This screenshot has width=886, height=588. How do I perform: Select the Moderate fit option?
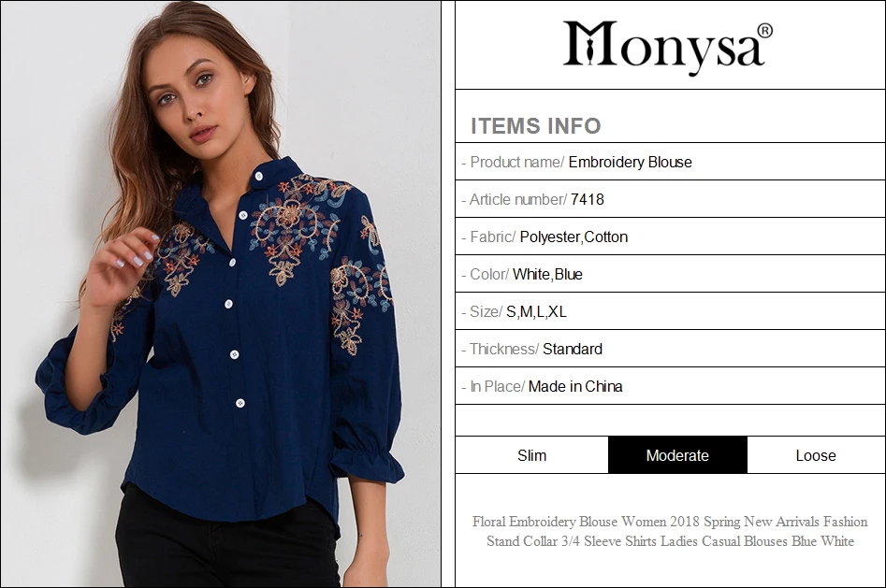pyautogui.click(x=677, y=455)
